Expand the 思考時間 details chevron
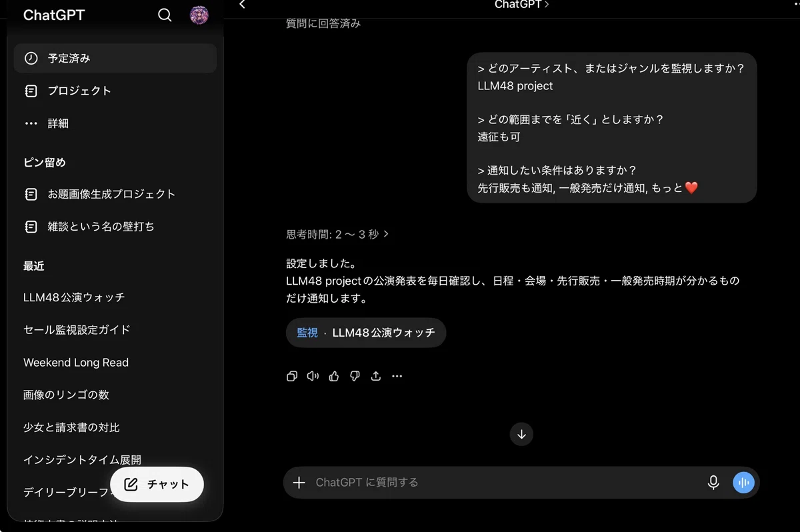 (x=386, y=234)
